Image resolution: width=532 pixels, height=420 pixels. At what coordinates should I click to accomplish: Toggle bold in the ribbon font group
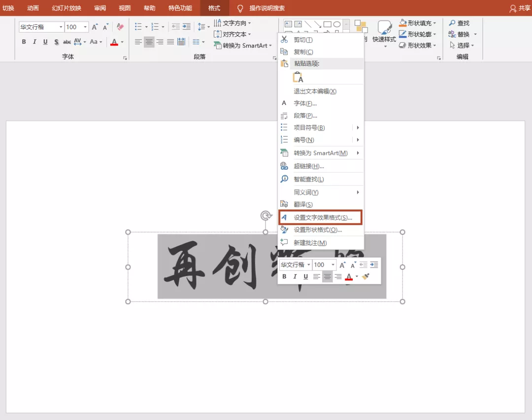24,42
